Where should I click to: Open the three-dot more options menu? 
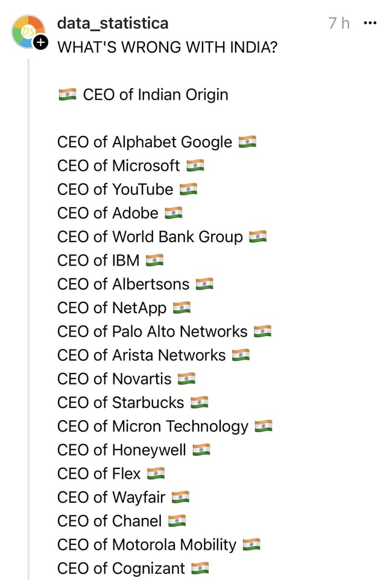pyautogui.click(x=370, y=24)
